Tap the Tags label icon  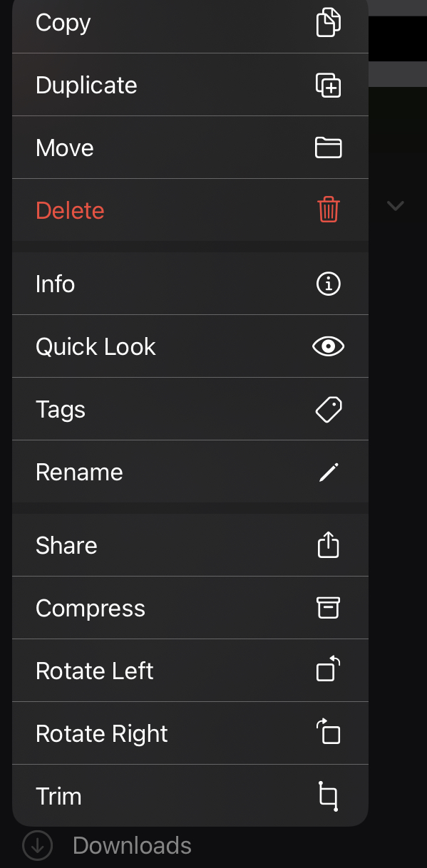click(329, 410)
